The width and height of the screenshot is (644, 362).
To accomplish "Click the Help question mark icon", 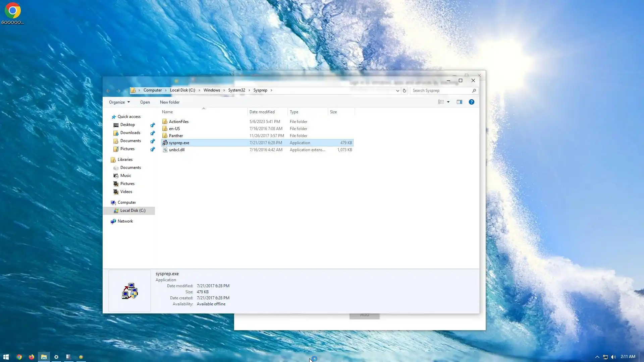I will (471, 102).
